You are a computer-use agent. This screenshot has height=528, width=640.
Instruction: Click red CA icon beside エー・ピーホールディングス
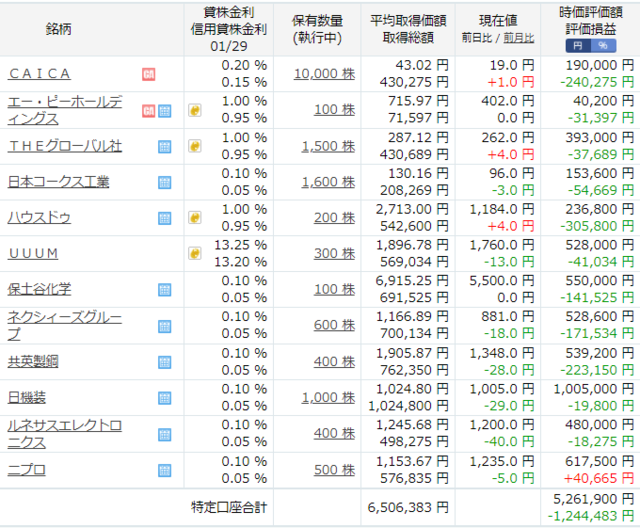tap(149, 111)
